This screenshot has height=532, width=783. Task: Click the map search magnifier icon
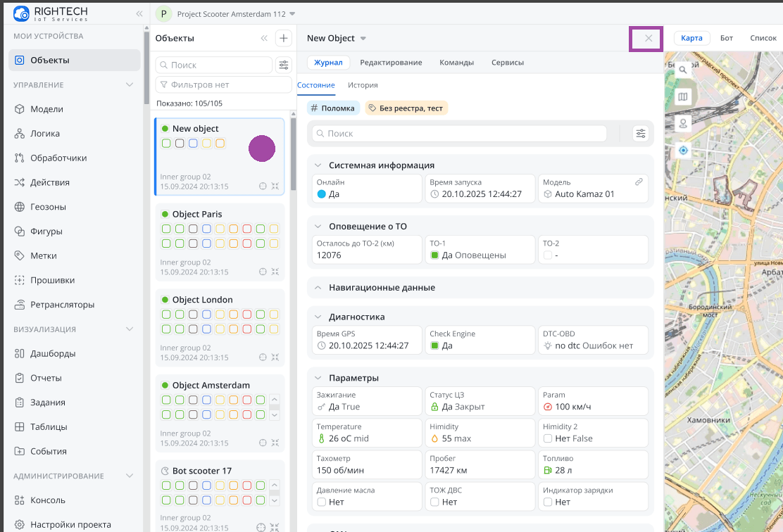click(682, 70)
